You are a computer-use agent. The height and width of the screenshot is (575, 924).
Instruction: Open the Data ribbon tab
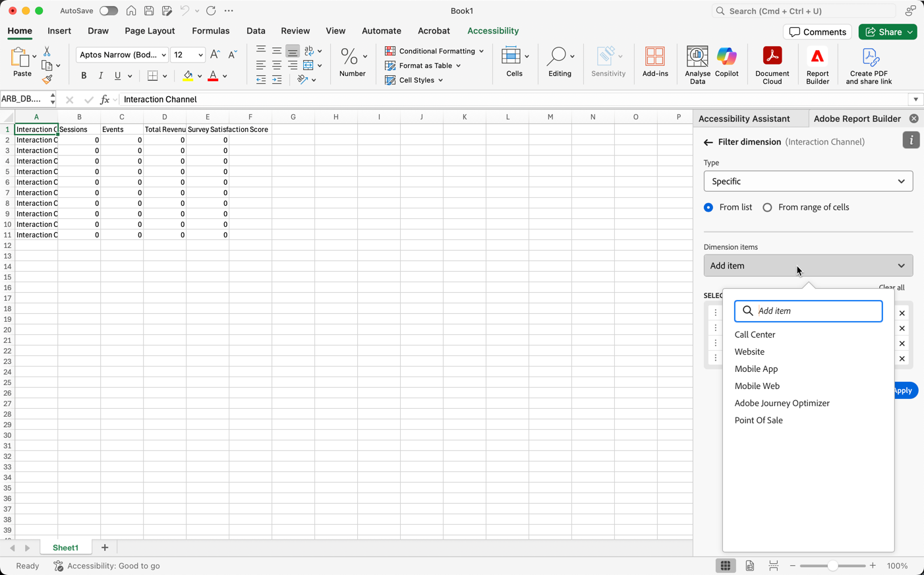point(256,31)
